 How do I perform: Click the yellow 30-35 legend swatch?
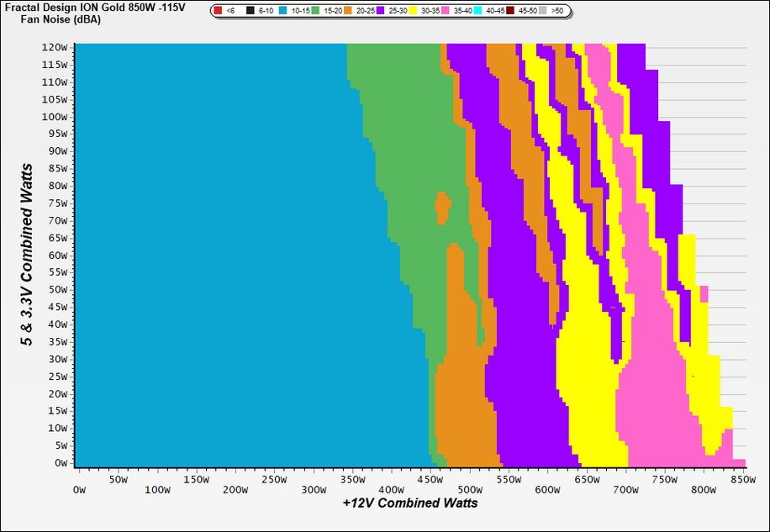point(413,10)
